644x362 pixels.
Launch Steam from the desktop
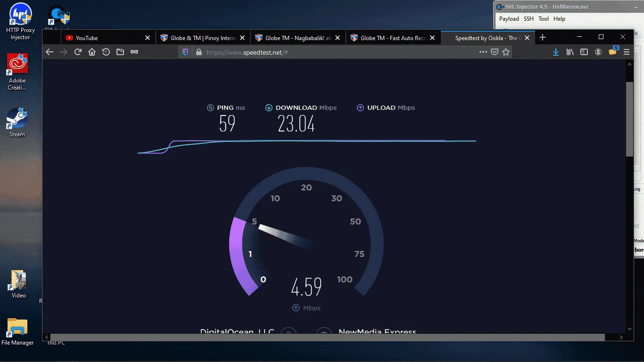(17, 122)
